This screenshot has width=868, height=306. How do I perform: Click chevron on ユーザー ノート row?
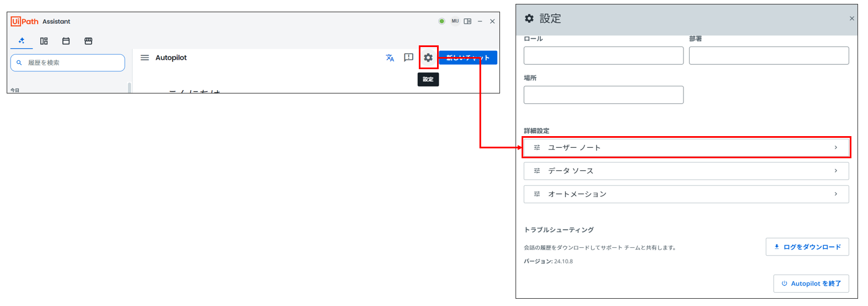pyautogui.click(x=836, y=148)
